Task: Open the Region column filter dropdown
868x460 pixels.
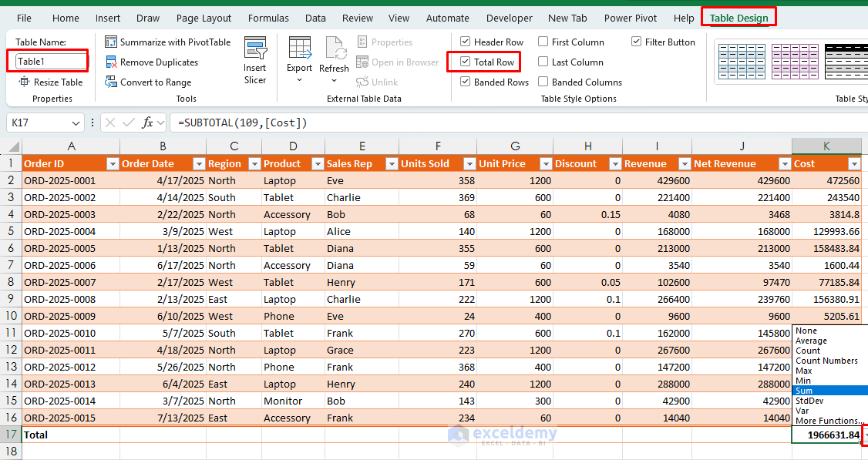Action: tap(254, 164)
